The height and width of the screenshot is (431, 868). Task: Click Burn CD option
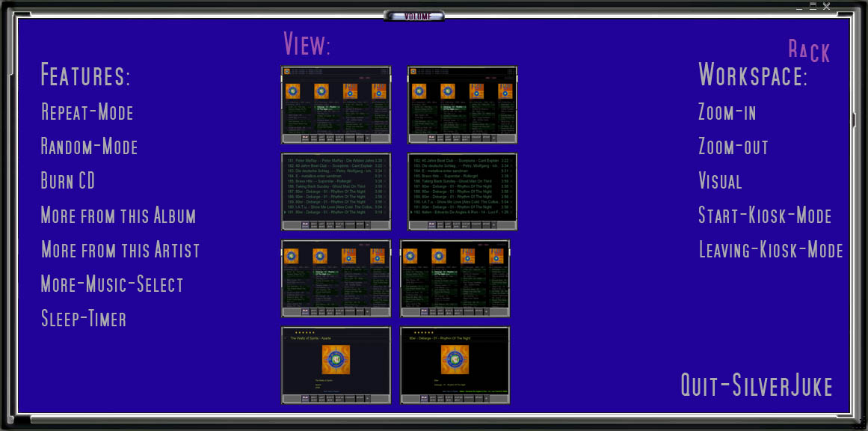point(68,181)
